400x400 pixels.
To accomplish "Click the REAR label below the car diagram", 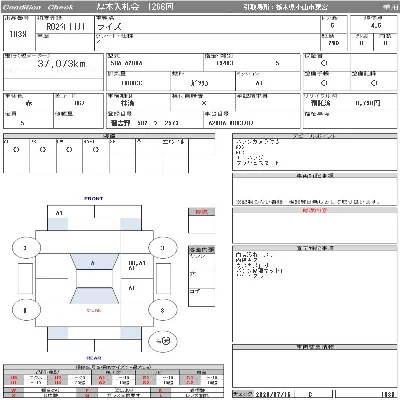I will 94,358.
